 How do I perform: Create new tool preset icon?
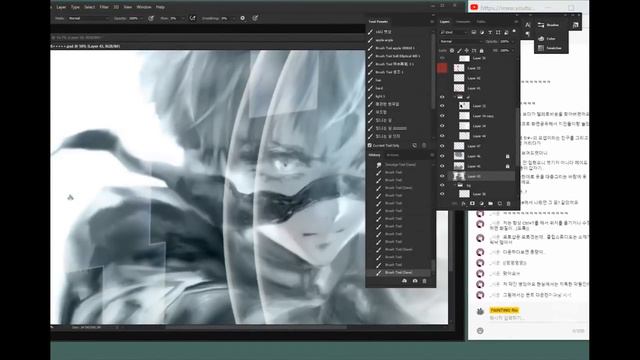click(414, 145)
